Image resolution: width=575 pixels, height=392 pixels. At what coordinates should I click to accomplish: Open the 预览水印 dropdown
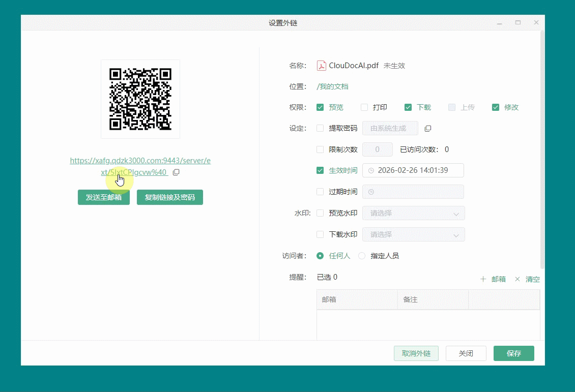click(x=413, y=213)
